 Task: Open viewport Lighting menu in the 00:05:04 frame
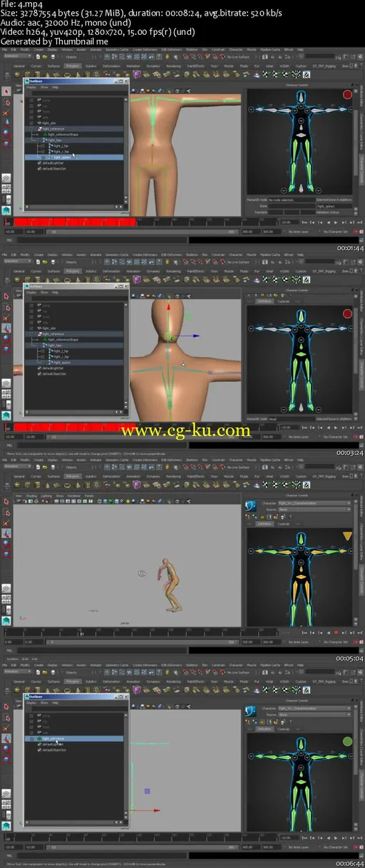coord(46,496)
